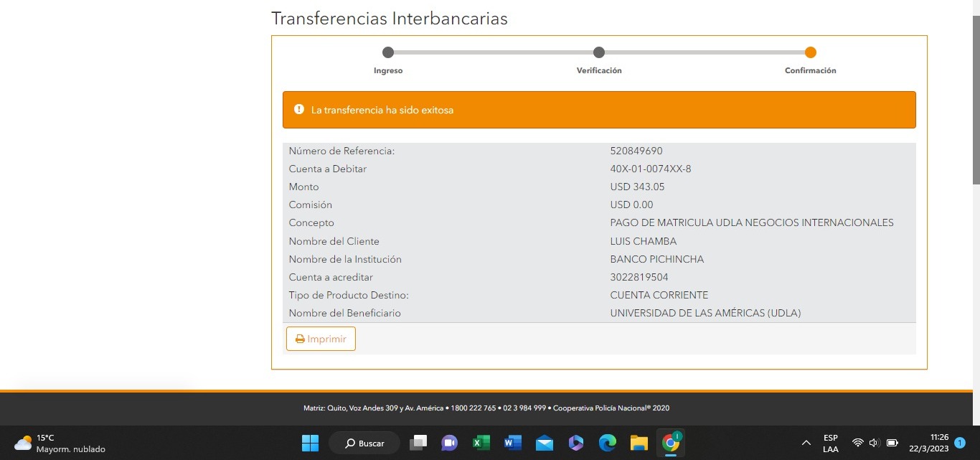Open the video chat app in taskbar
Viewport: 980px width, 460px height.
450,443
